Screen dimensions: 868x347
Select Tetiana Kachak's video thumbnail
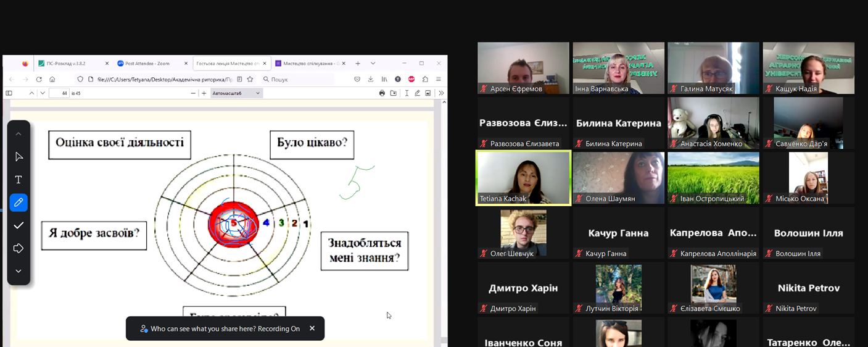pos(523,178)
